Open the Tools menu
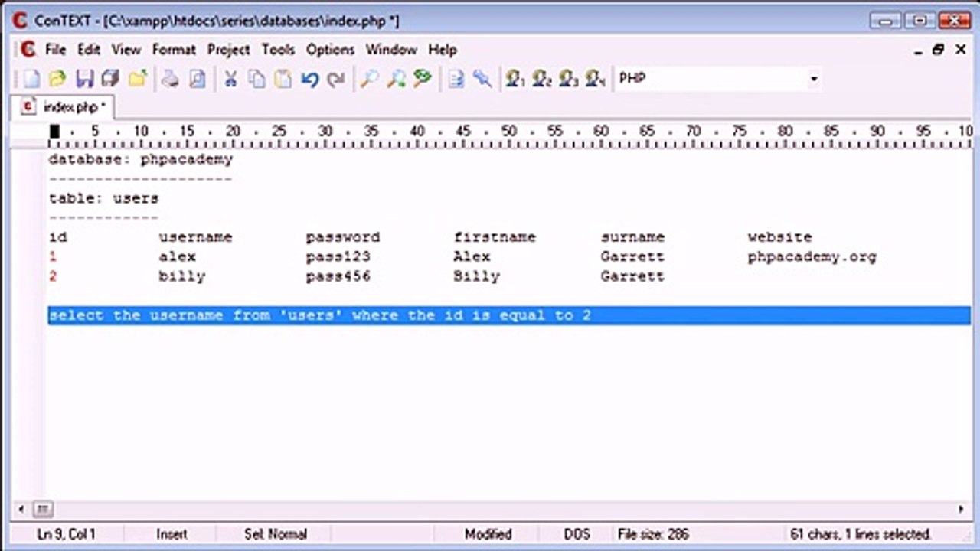 click(x=278, y=49)
